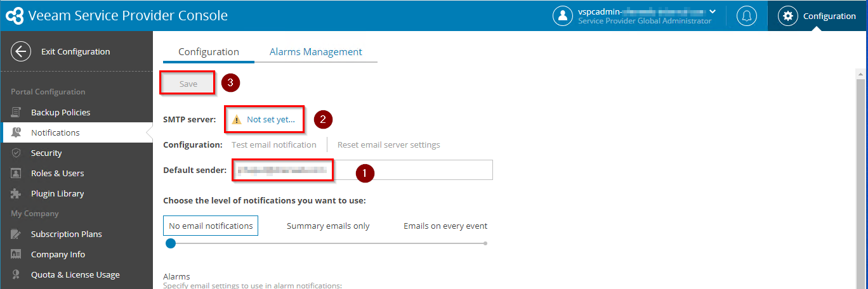
Task: Click the Veeam logo icon
Action: tap(15, 16)
